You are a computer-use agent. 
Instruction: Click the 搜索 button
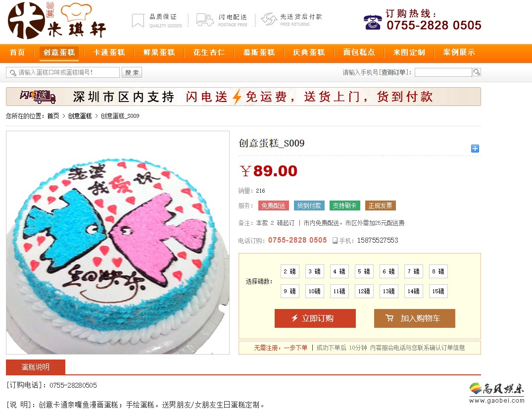132,72
